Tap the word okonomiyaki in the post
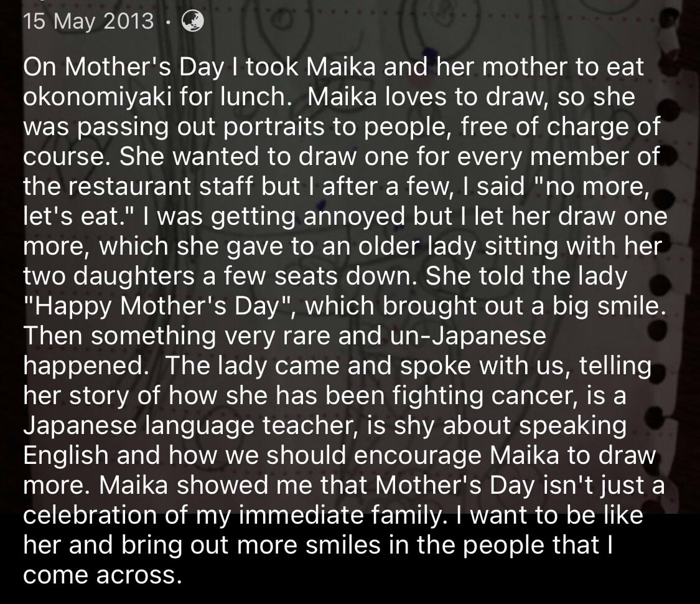The image size is (700, 604). (x=97, y=97)
